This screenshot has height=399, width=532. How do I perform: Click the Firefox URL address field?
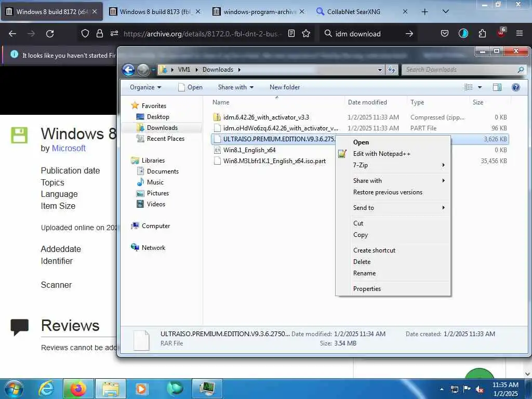click(x=203, y=34)
